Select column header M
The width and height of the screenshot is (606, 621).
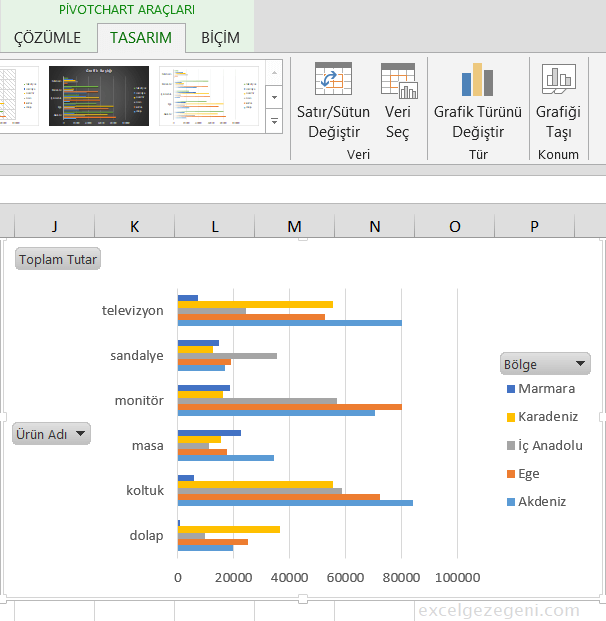pyautogui.click(x=295, y=226)
